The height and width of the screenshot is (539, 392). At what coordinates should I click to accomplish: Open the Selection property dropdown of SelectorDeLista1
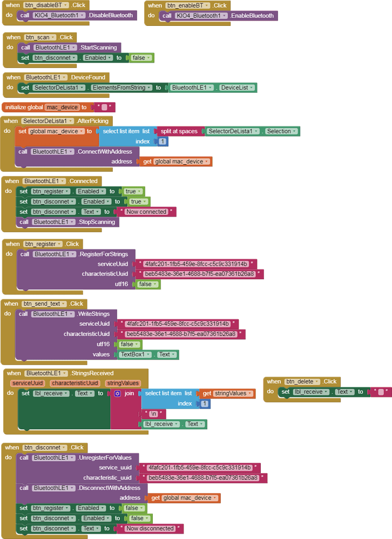(295, 131)
